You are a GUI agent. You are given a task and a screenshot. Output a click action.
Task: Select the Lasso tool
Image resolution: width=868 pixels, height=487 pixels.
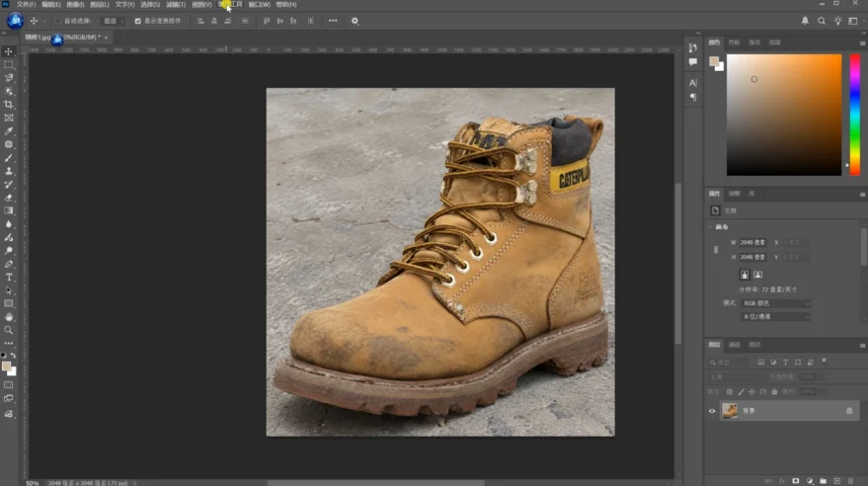click(9, 78)
